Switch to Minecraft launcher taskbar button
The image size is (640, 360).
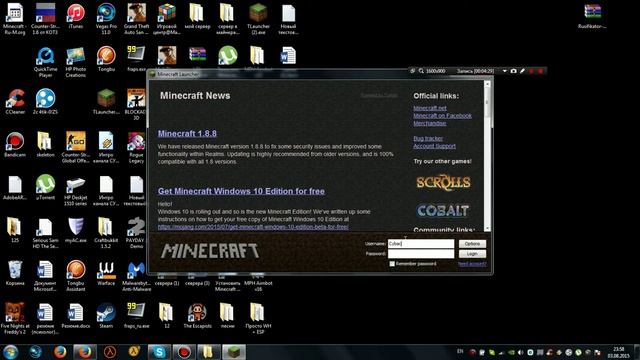tap(234, 352)
